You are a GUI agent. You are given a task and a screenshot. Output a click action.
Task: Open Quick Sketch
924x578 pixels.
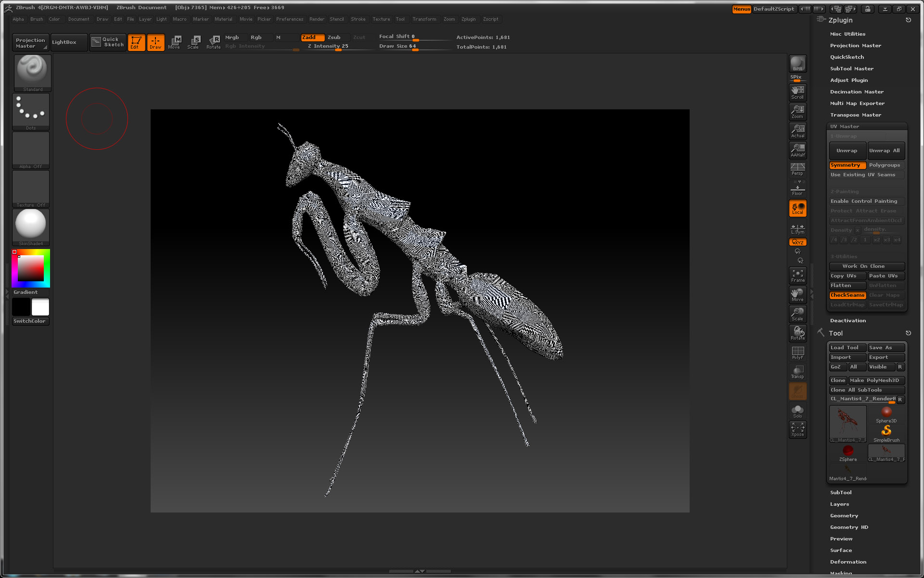(108, 42)
